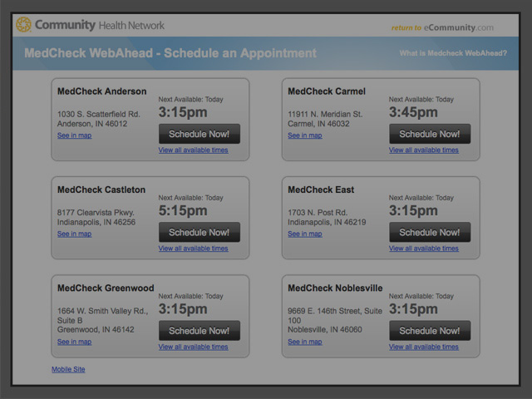Click the MedCheck Greenwood heading
532x399 pixels.
106,288
